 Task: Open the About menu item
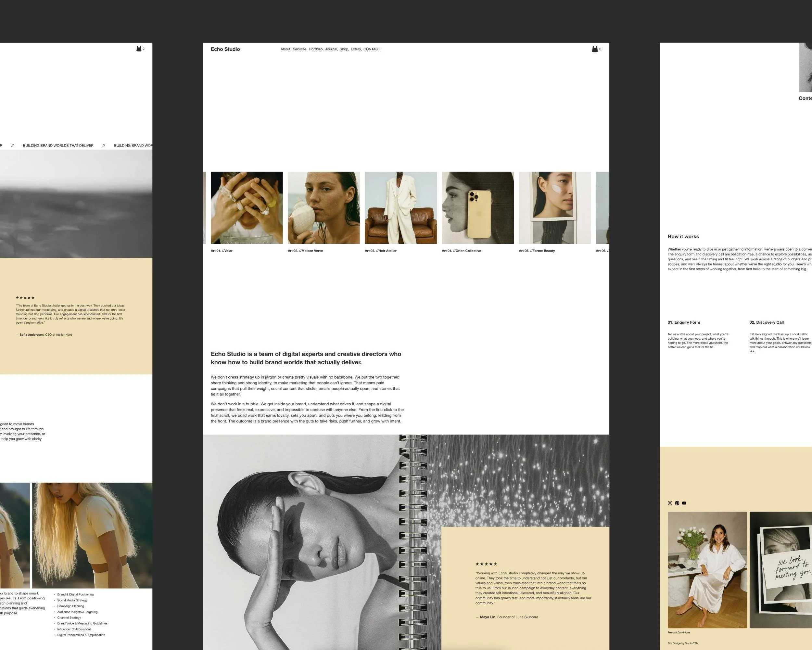[285, 49]
